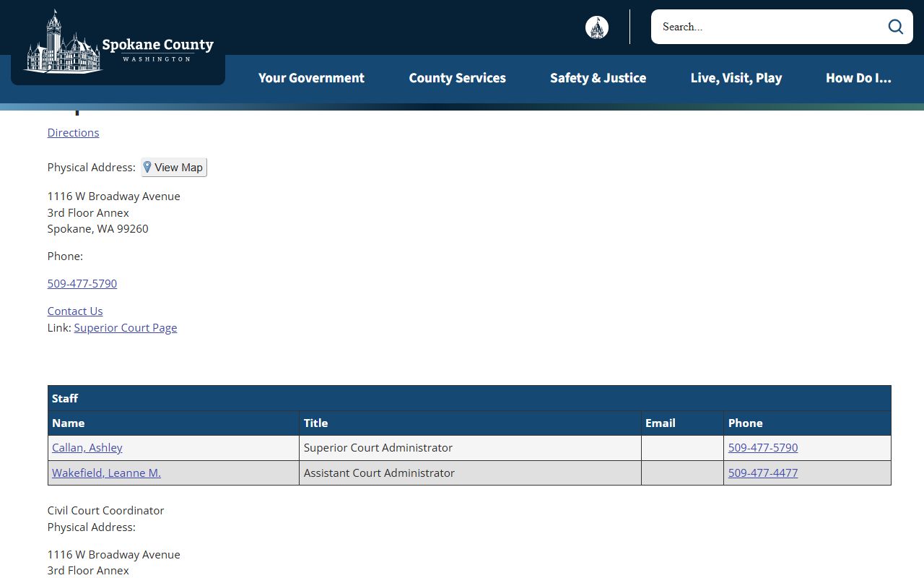Click the Spokane County logo
This screenshot has height=578, width=924.
click(x=119, y=42)
